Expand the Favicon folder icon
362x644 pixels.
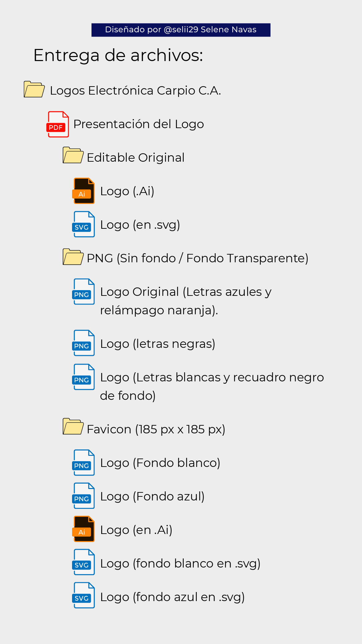pos(73,426)
